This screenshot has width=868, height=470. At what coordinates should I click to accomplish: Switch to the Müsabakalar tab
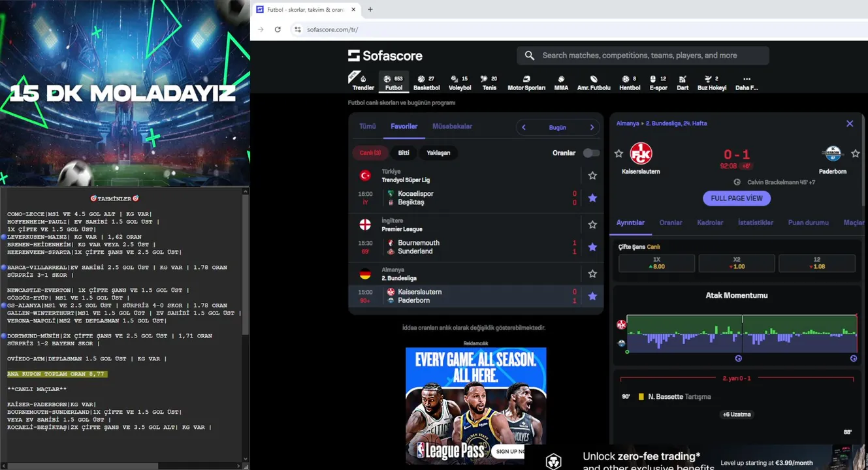[x=452, y=127]
